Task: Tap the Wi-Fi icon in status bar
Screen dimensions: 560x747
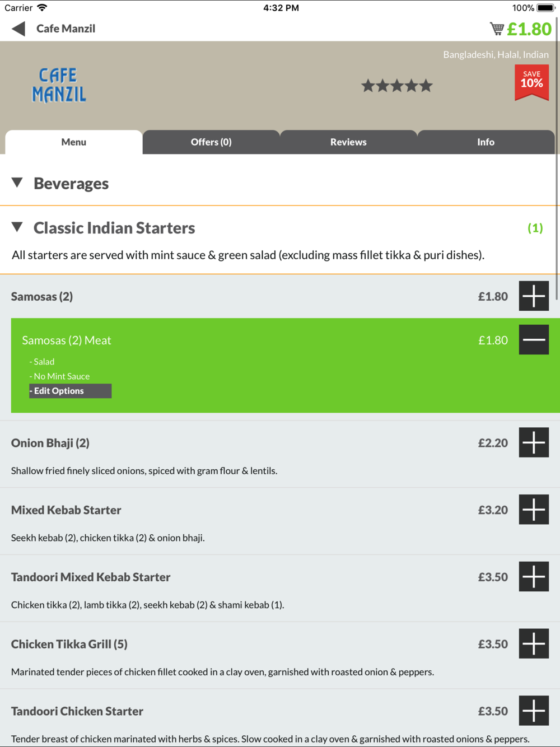Action: [42, 8]
